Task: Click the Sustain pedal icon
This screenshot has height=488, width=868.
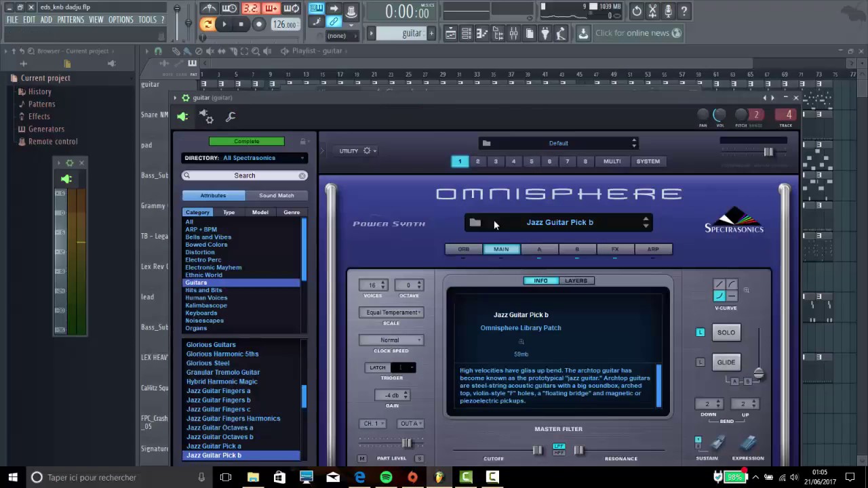Action: (x=718, y=444)
